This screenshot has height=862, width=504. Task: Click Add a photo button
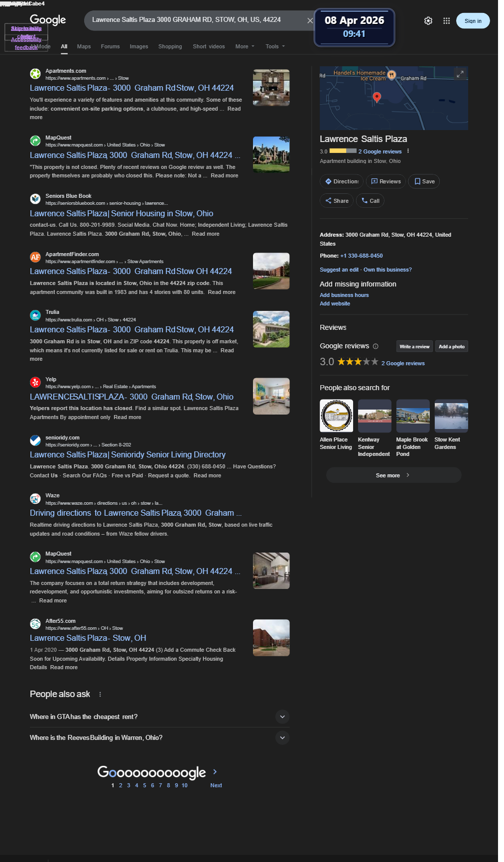[x=452, y=346]
